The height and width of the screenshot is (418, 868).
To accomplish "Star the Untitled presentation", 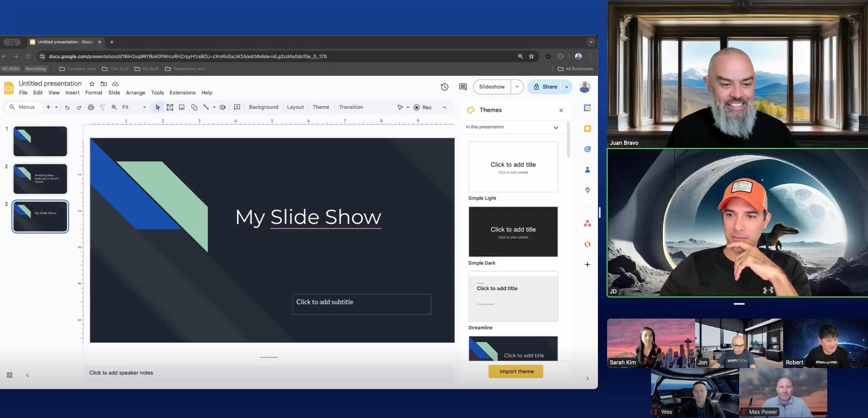I will pos(92,84).
